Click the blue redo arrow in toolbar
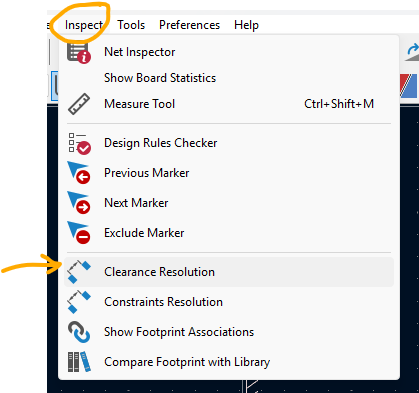The width and height of the screenshot is (419, 393). click(x=412, y=51)
